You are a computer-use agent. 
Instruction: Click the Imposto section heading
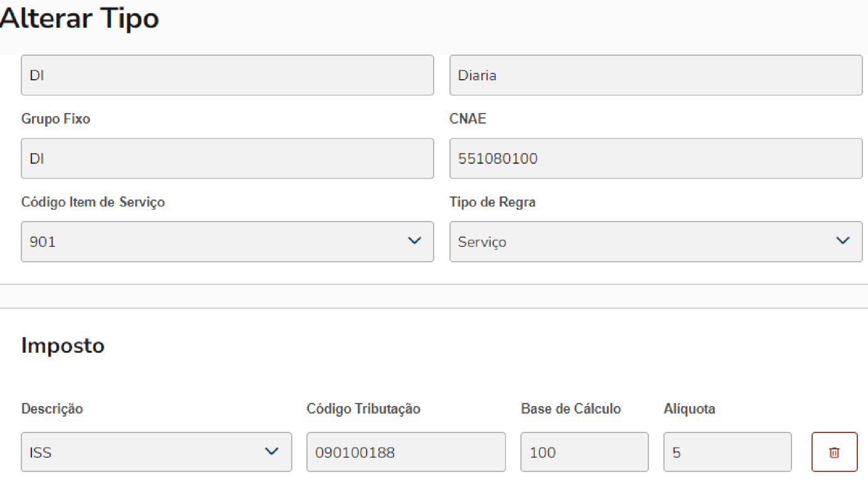[63, 346]
